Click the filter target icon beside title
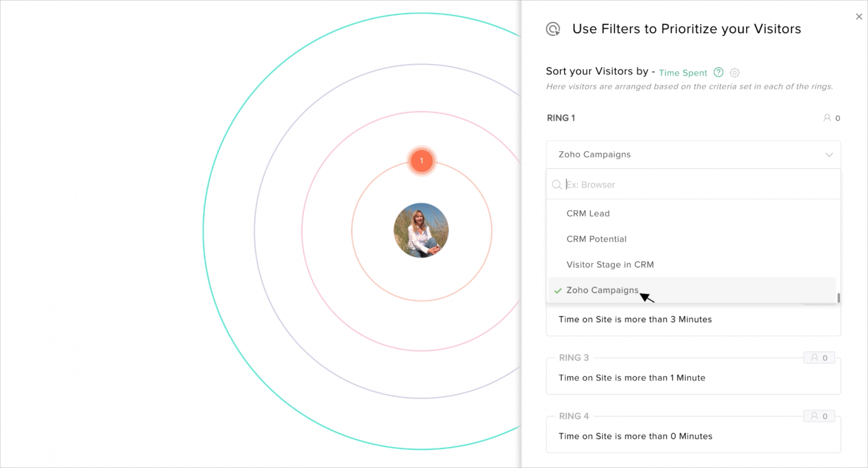 click(553, 29)
